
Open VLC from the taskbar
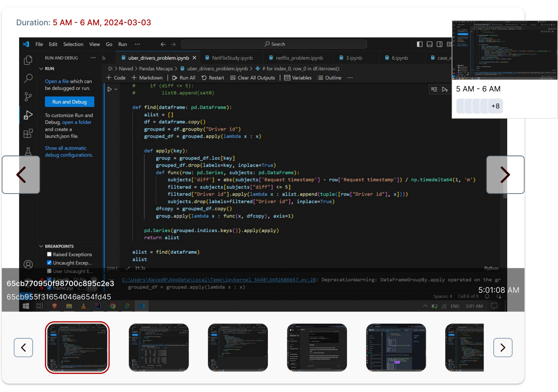coord(83,306)
